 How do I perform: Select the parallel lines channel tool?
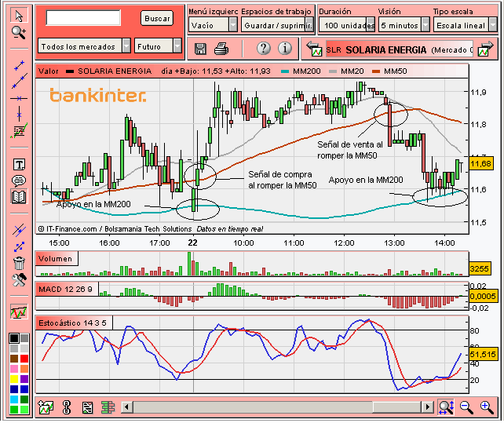tap(19, 230)
